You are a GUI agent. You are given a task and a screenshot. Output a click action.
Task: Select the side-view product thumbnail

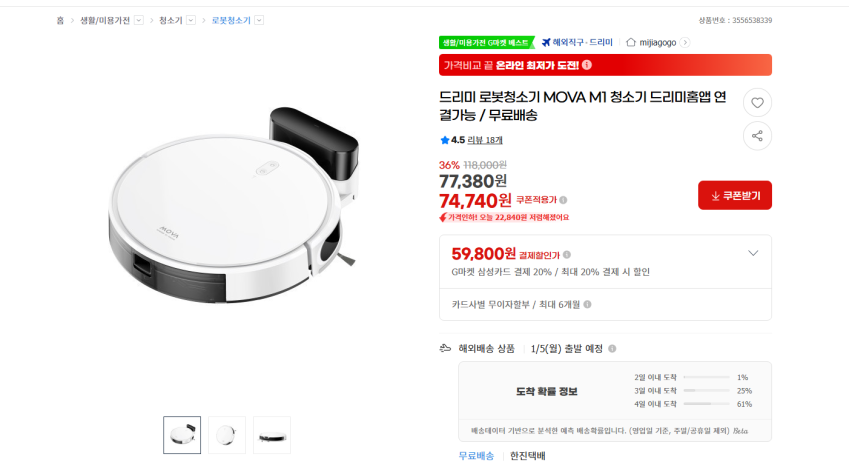point(272,435)
